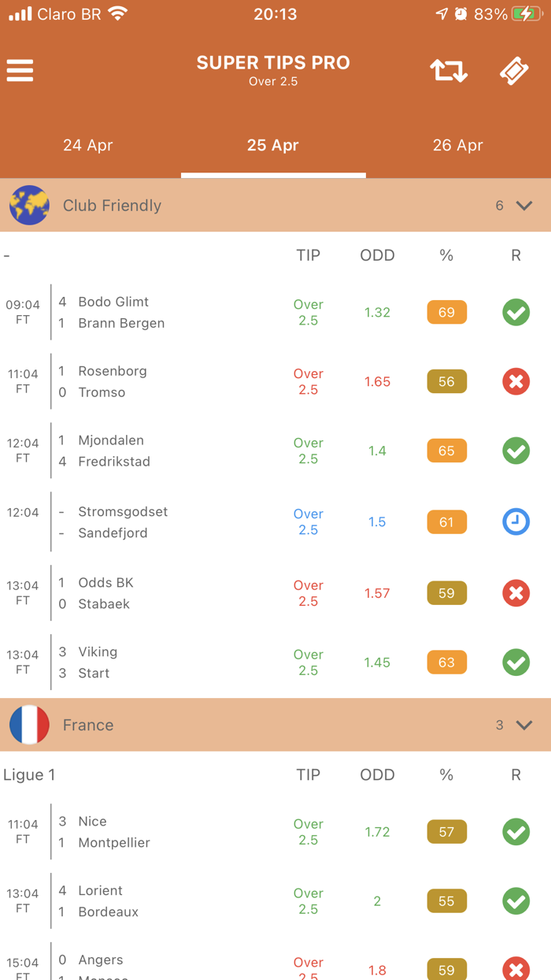Click the red X for Odds BK match
The image size is (551, 980).
pos(516,593)
